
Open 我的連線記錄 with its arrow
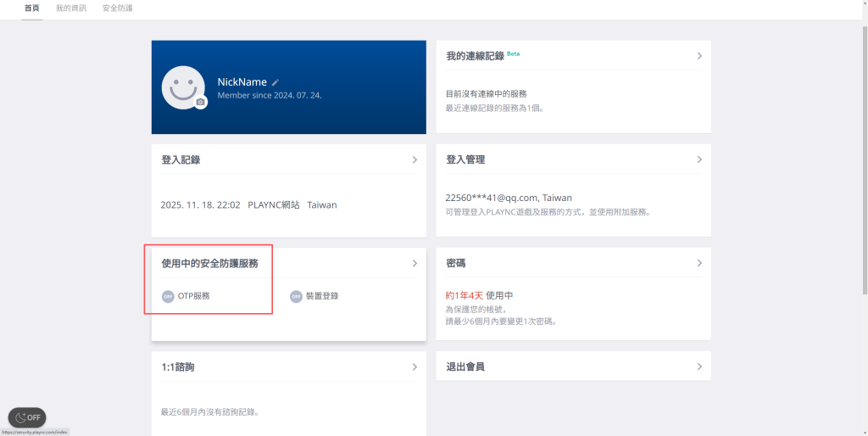click(699, 56)
